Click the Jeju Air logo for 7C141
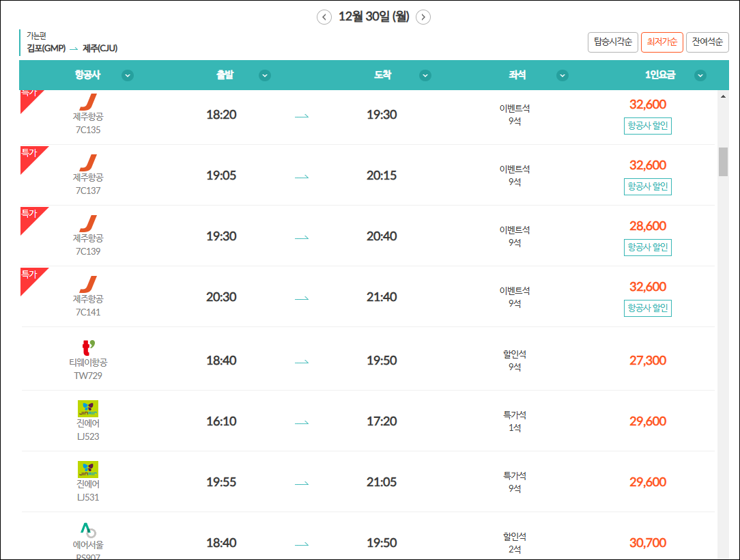Screen dimensions: 740x560 [88, 284]
